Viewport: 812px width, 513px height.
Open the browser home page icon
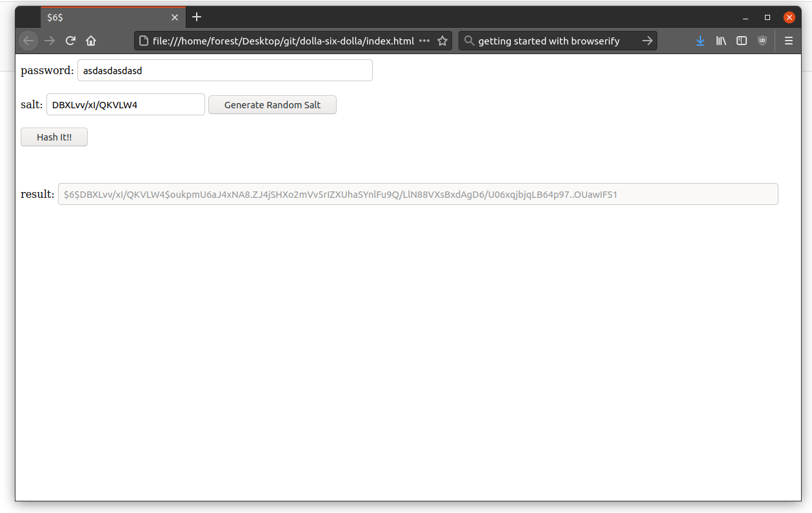click(x=91, y=41)
